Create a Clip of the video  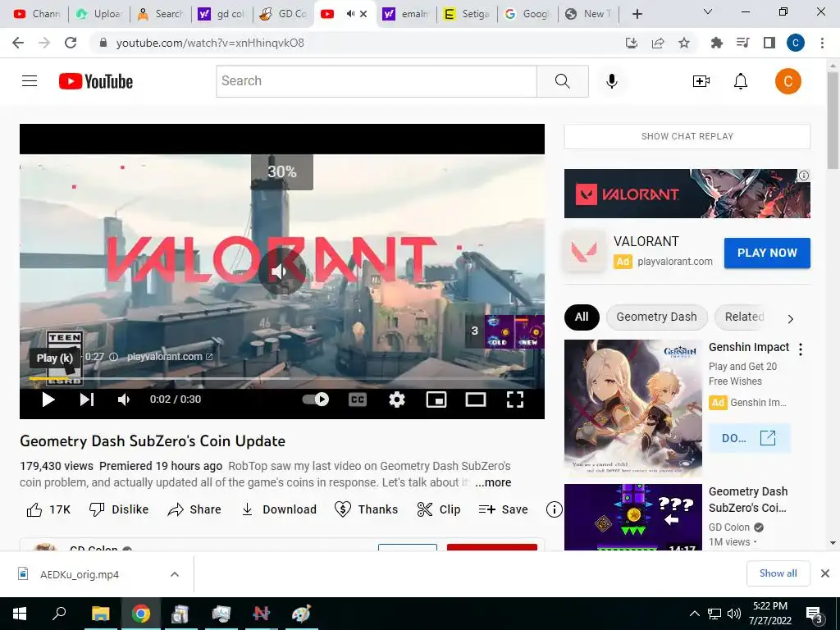439,509
